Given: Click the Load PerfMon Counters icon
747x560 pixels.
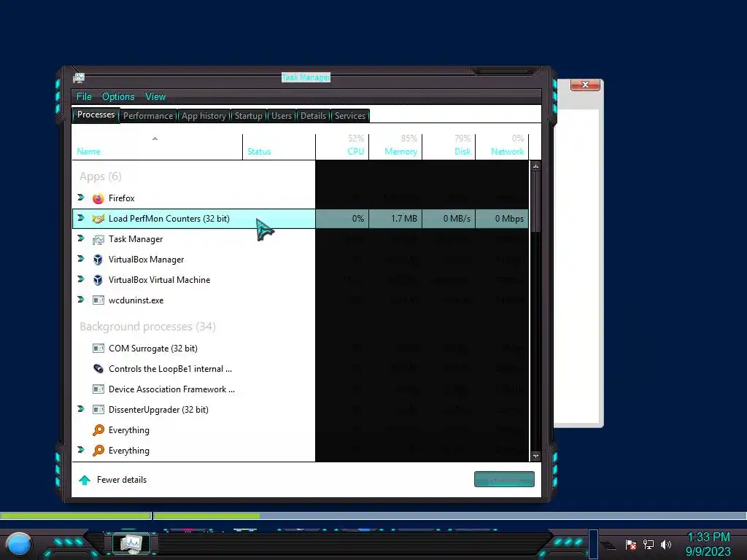Looking at the screenshot, I should point(98,219).
